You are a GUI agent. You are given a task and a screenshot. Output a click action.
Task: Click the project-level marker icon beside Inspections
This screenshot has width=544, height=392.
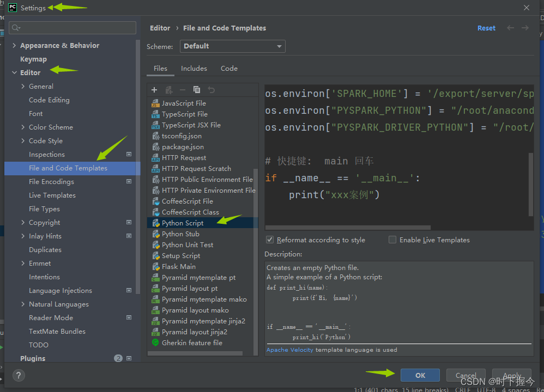click(129, 154)
